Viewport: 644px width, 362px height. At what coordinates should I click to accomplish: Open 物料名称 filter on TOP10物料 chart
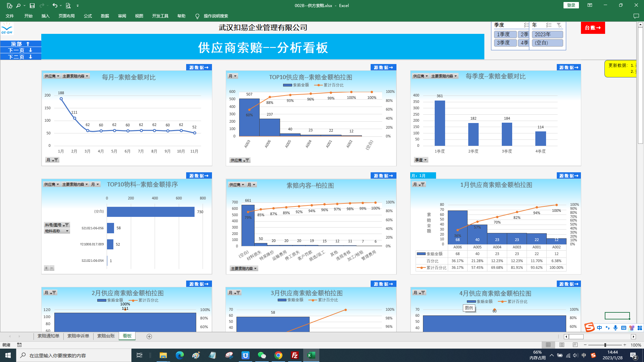57,231
